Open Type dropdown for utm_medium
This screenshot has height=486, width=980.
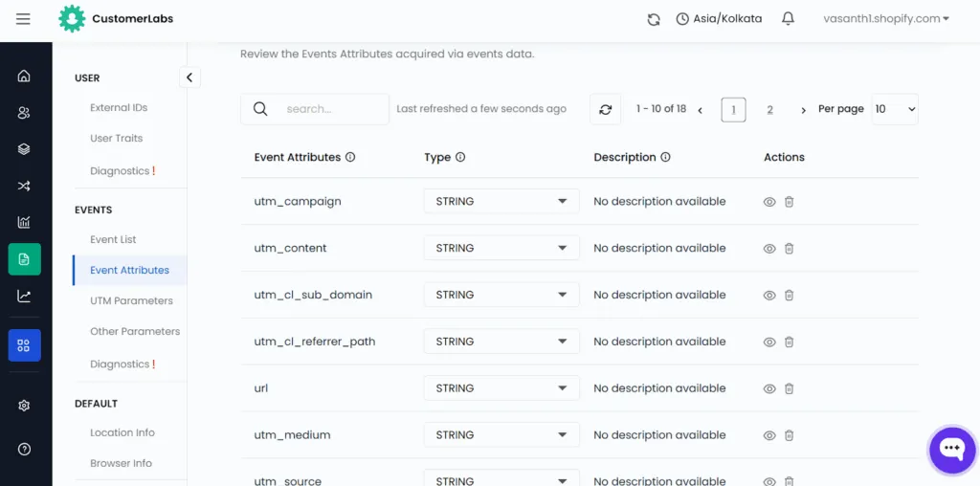point(501,434)
